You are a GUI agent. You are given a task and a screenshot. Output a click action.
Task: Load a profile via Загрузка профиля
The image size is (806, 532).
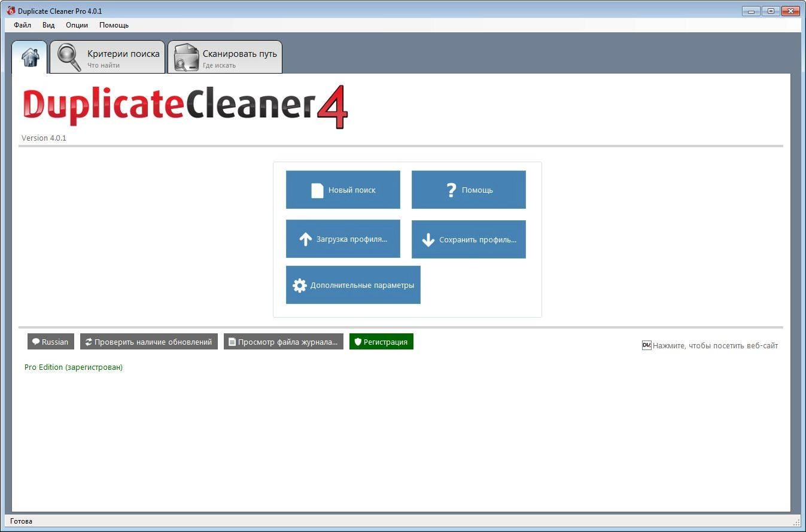[x=343, y=239]
